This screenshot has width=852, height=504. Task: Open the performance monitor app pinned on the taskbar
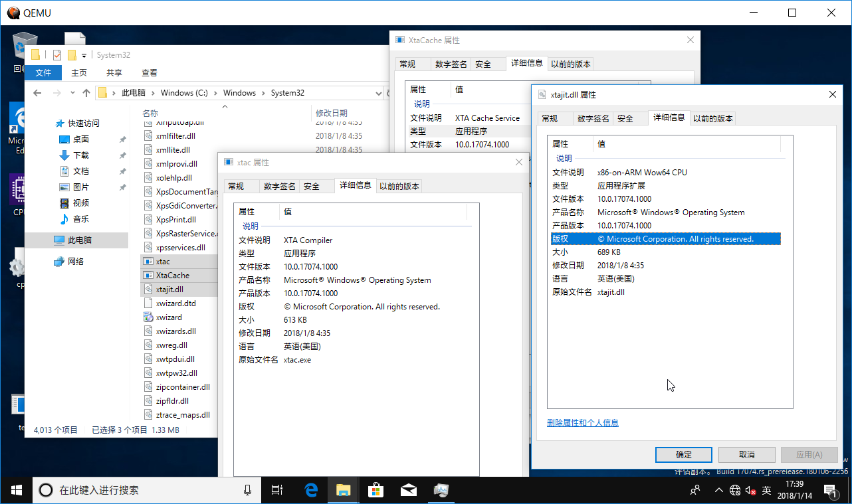click(x=441, y=489)
